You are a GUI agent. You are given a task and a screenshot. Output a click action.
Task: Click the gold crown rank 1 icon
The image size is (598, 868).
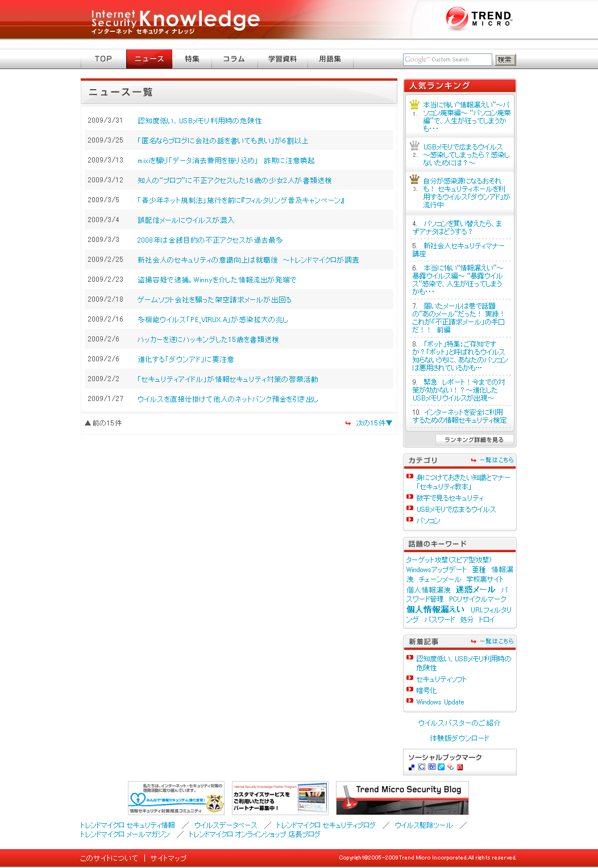click(414, 105)
